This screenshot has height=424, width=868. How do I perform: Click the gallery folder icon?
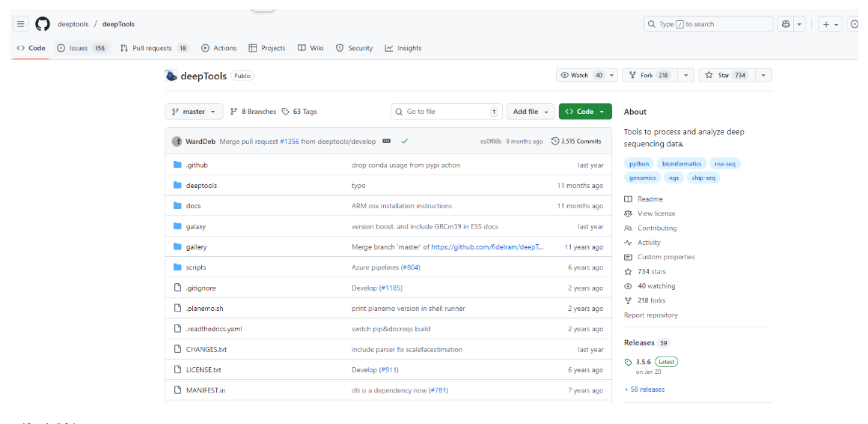click(177, 247)
